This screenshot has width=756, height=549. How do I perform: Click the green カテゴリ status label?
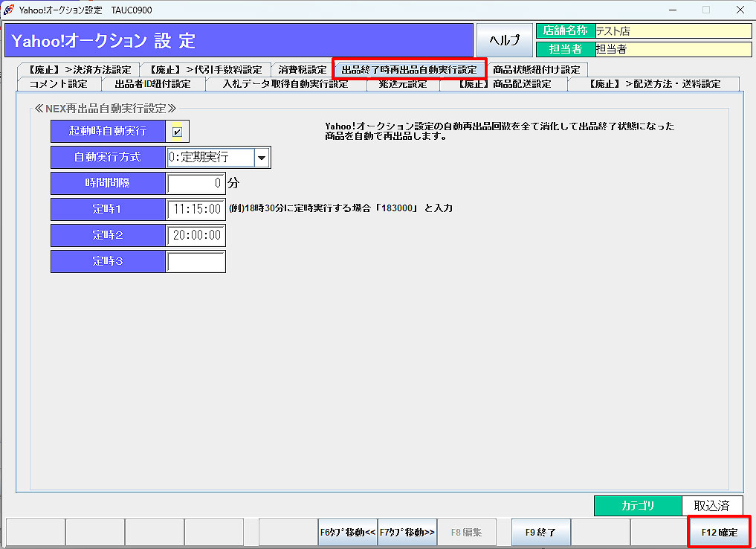[638, 506]
